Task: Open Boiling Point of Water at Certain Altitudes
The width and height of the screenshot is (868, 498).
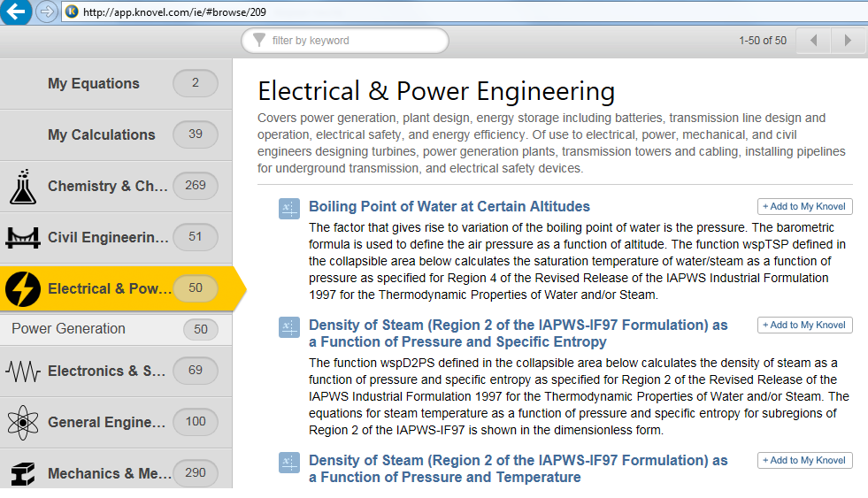Action: (x=449, y=206)
